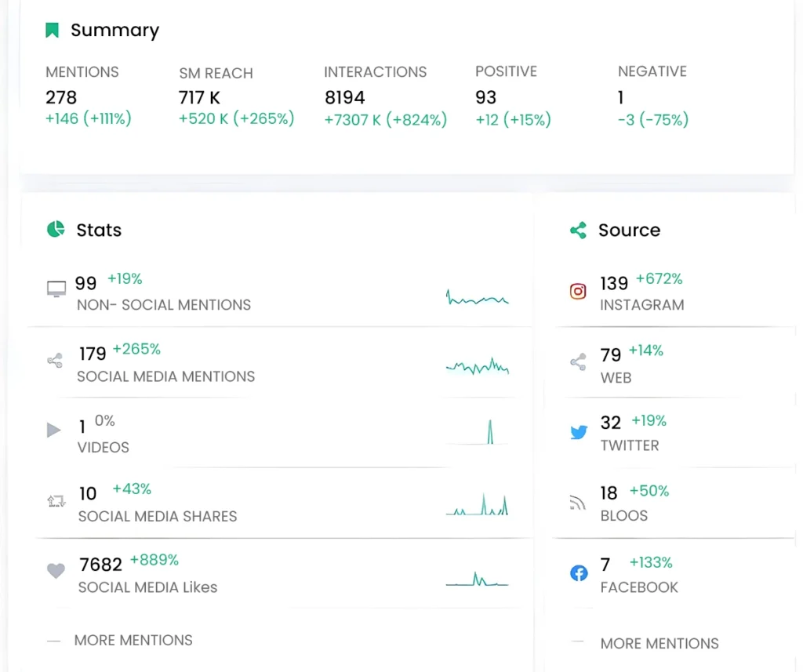This screenshot has height=672, width=803.
Task: Open the Social Media Mentions stat row
Action: 165,376
